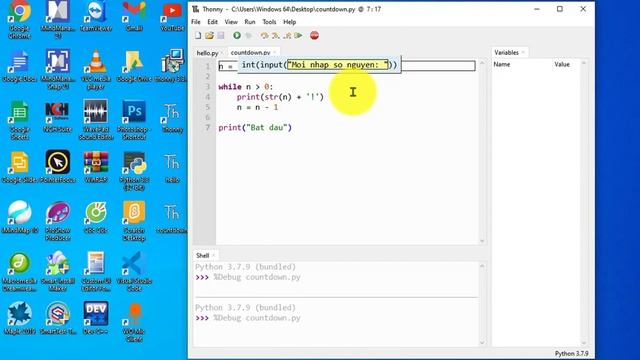
Task: Select the Visual Studio Code desktop icon
Action: (x=134, y=272)
